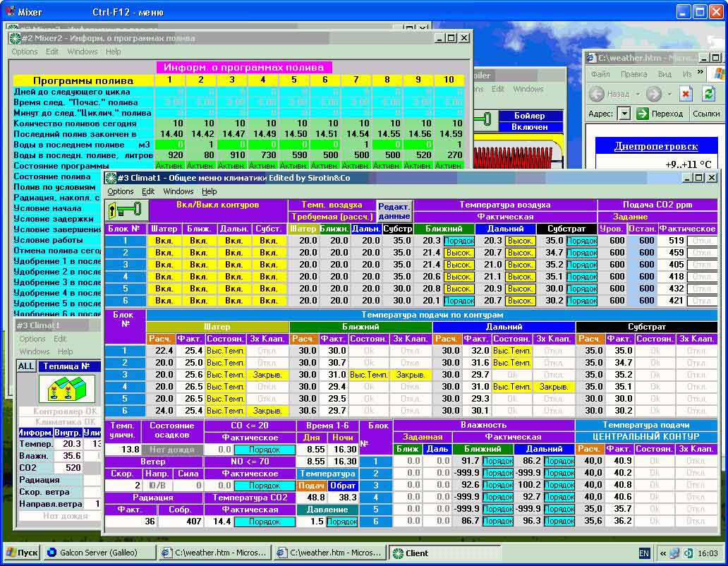Click the Нет дождя precipitation status cell

point(171,449)
